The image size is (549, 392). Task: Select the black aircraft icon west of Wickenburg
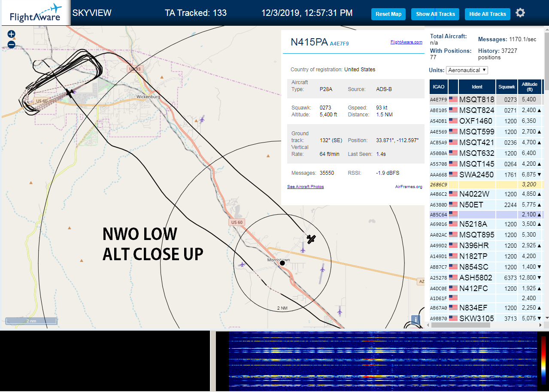tap(69, 93)
